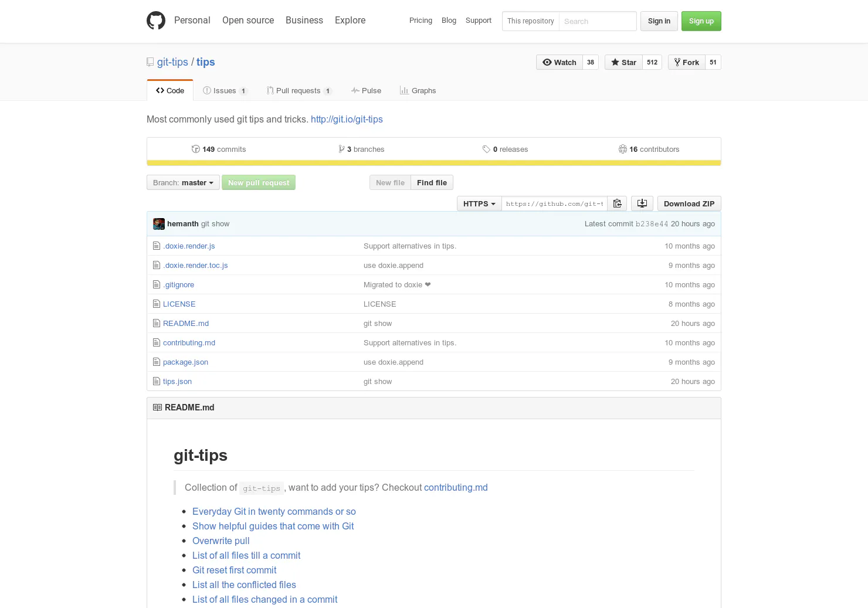Image resolution: width=868 pixels, height=608 pixels.
Task: Open contributing.md link in README quote
Action: (x=456, y=487)
